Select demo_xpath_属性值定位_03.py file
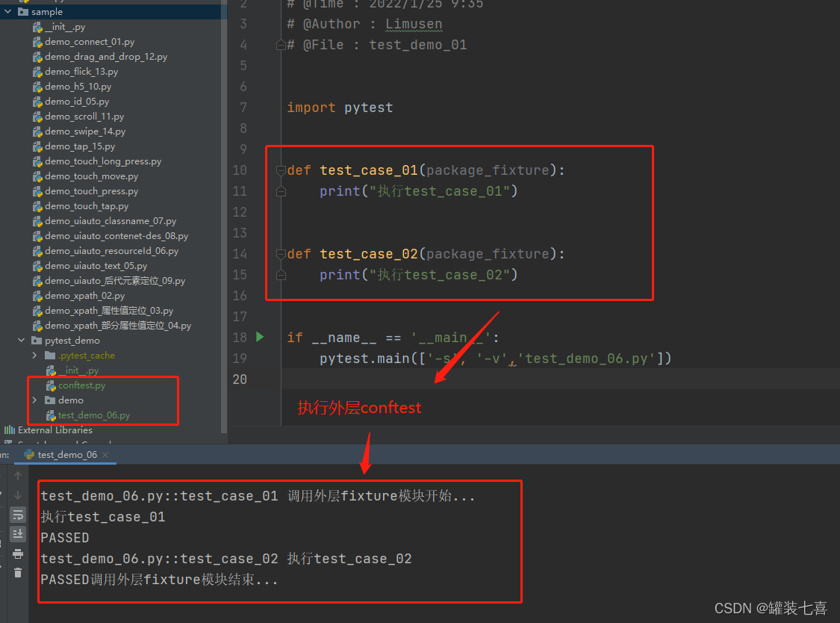840x623 pixels. coord(109,311)
